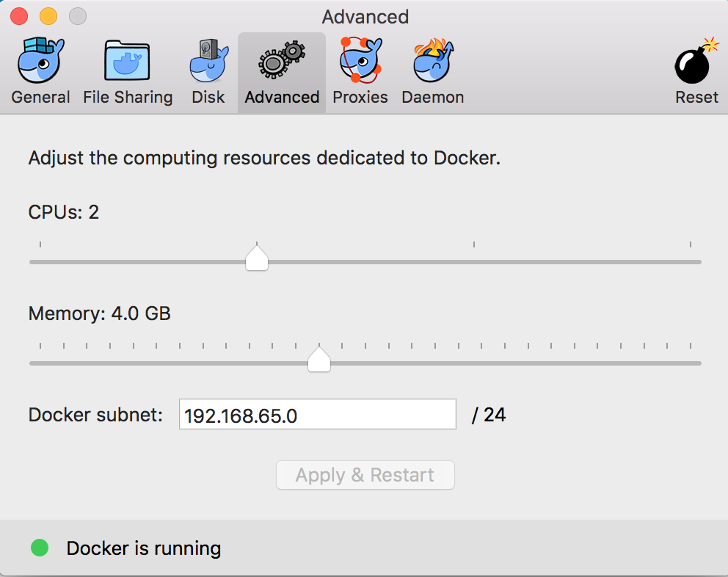This screenshot has width=728, height=577.
Task: Open the Proxies whale icon
Action: click(360, 60)
